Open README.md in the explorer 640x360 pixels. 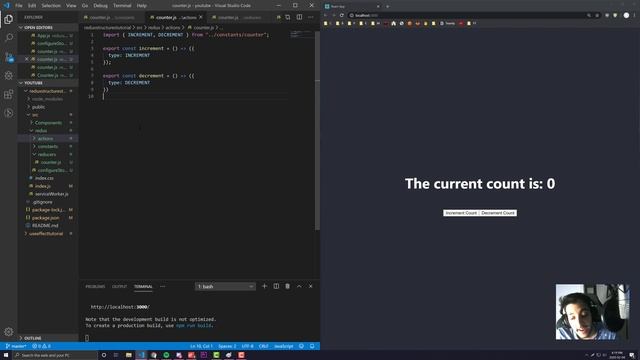pos(48,225)
